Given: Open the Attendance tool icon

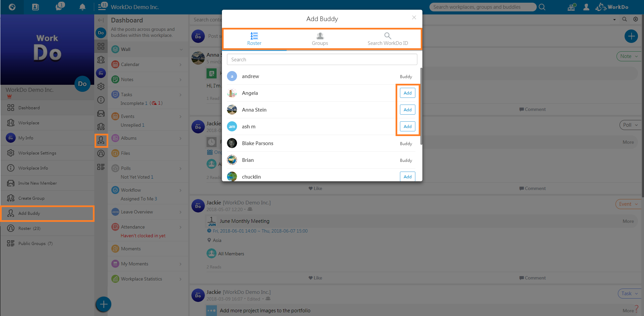Looking at the screenshot, I should tap(115, 227).
